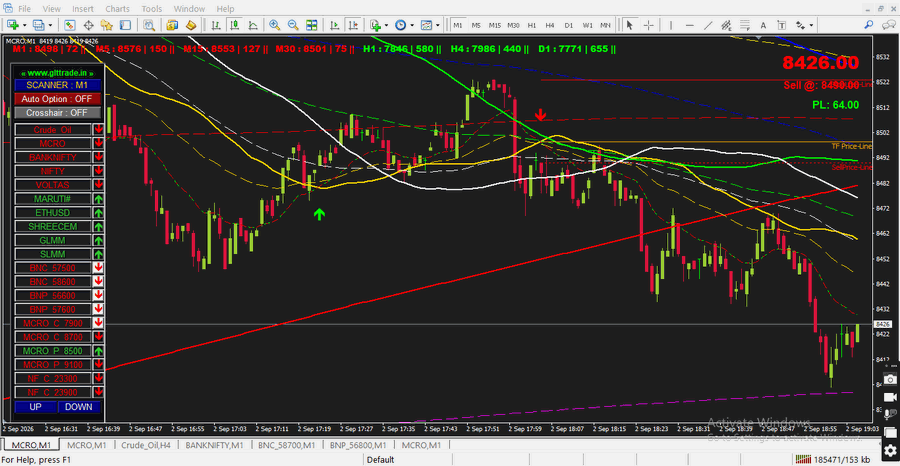Toggle Auto Option OFF switch
The image size is (900, 466).
[57, 99]
